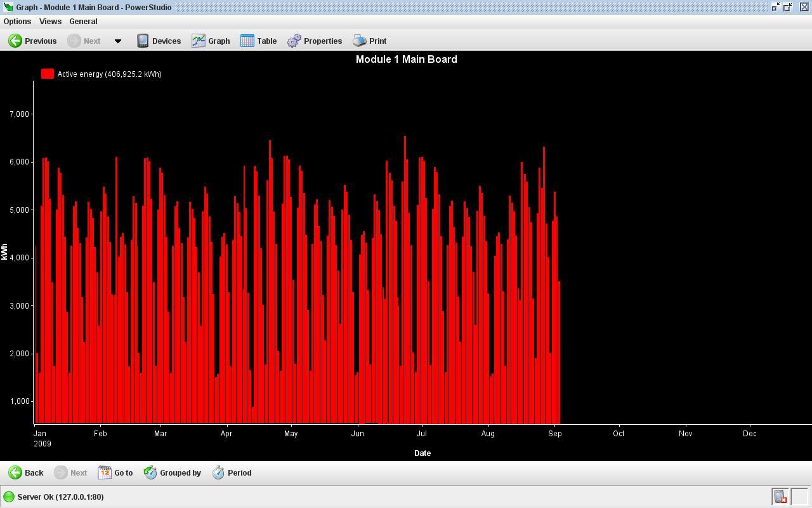Click the Grouped by icon
Viewport: 812px width, 508px height.
150,472
